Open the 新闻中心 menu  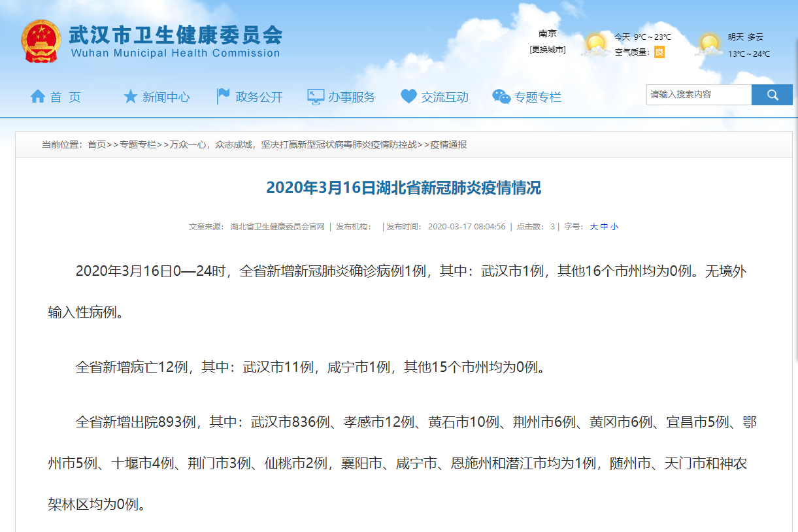(x=166, y=97)
